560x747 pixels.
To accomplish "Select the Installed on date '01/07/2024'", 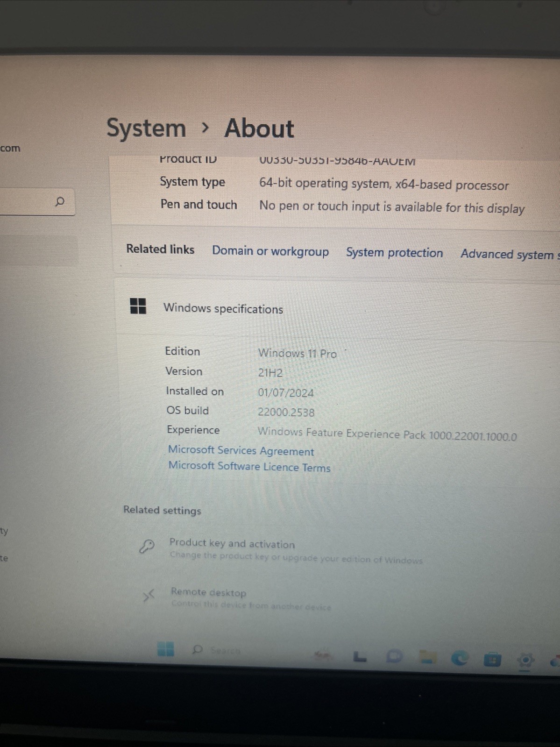I will (286, 392).
